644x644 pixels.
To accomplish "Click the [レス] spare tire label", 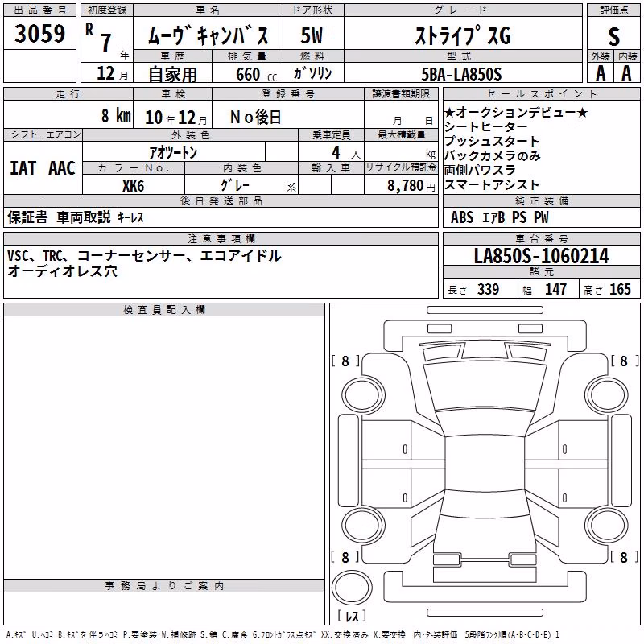I will click(352, 616).
